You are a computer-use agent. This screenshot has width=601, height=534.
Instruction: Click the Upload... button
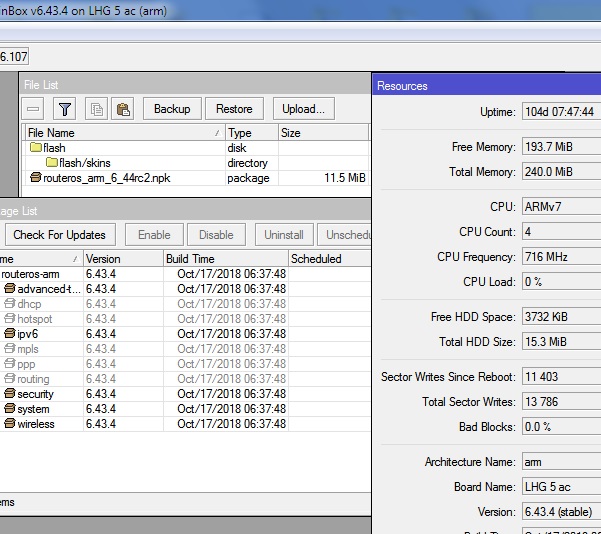pyautogui.click(x=304, y=109)
